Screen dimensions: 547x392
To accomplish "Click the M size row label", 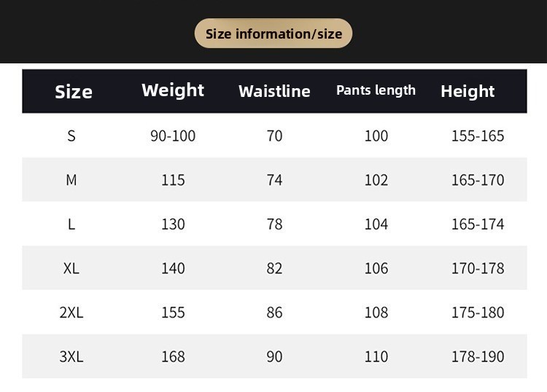I will (x=71, y=180).
